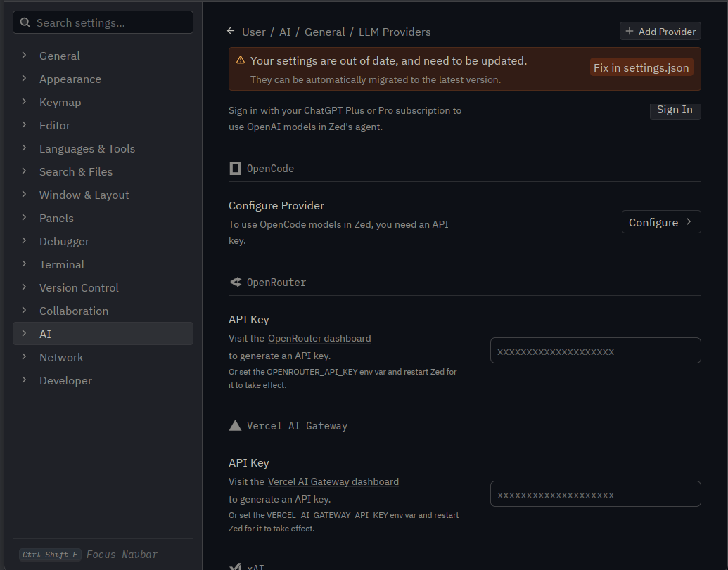Click the LLM Providers breadcrumb
This screenshot has width=728, height=570.
[395, 32]
